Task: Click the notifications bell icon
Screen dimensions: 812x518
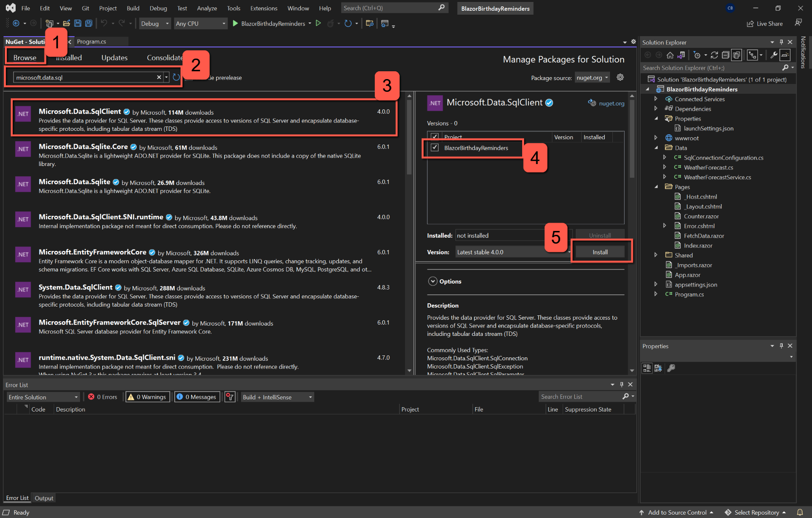Action: [799, 512]
